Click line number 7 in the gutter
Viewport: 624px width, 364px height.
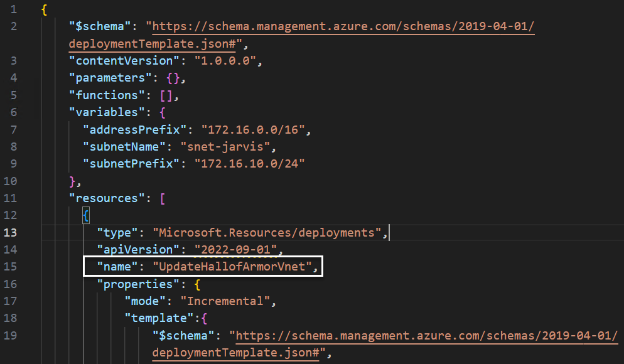14,130
